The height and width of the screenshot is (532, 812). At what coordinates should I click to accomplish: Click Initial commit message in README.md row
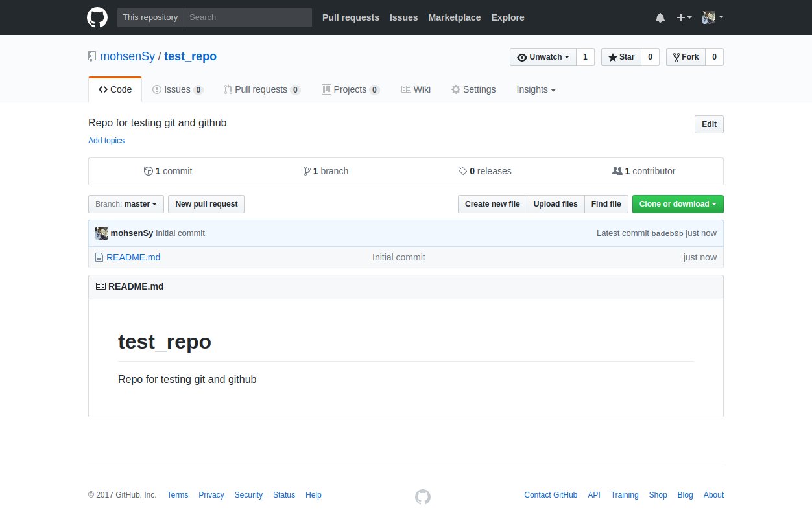[x=399, y=257]
